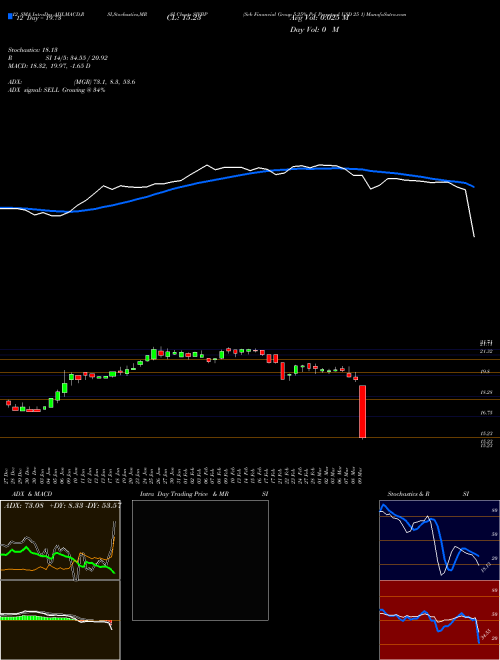500x660 pixels.
Task: Select the 'ADX: 73.08 +DY: 8.33 -DY: 53.57' readout
Action: [62, 505]
